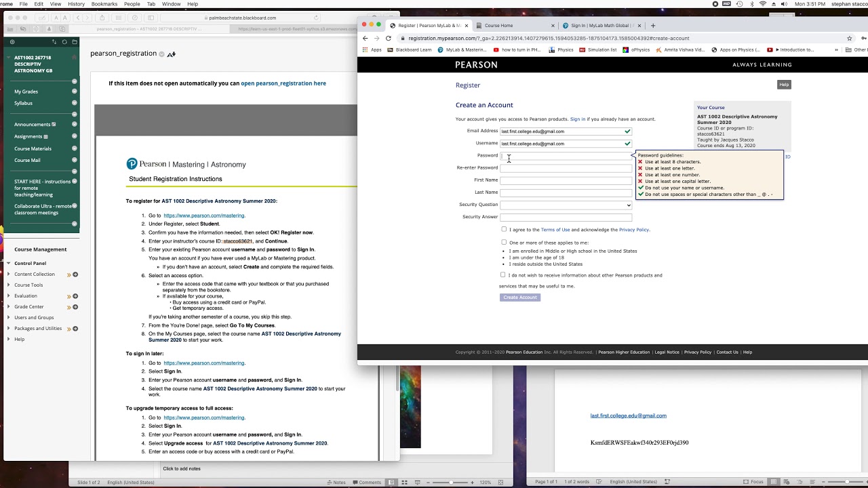Switch to Sign In MyLab Math Global tab
Image resolution: width=868 pixels, height=488 pixels.
601,25
